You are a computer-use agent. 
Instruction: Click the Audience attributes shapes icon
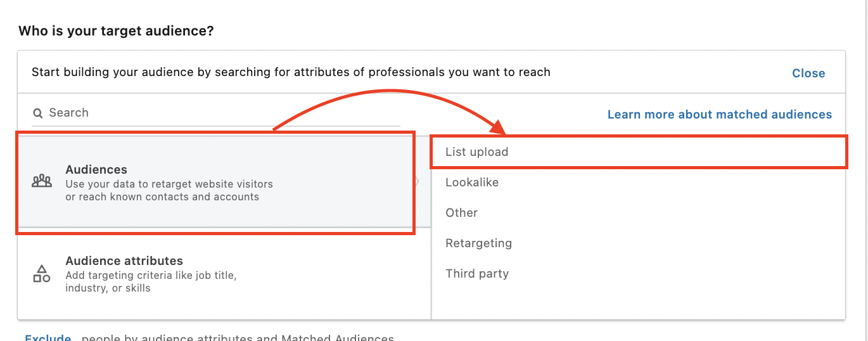(x=42, y=274)
